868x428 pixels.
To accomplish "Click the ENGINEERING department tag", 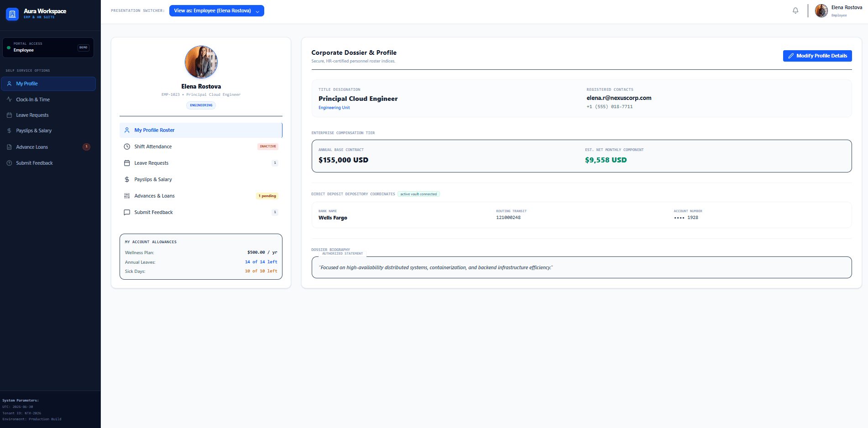I will pos(201,105).
